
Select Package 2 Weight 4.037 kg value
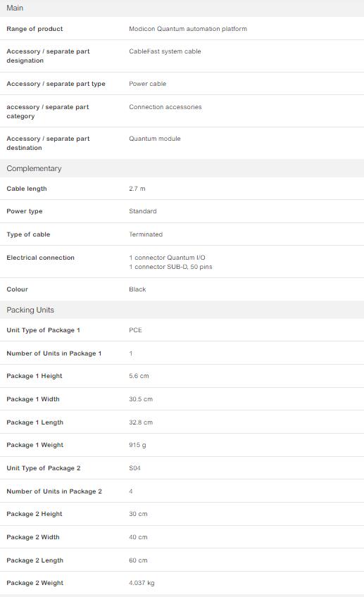click(x=142, y=582)
